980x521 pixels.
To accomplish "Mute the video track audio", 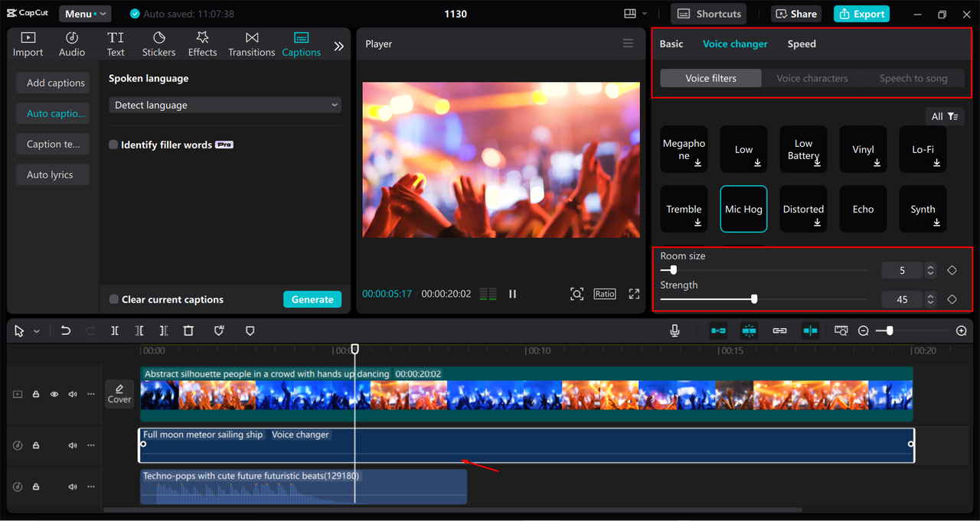I will coord(73,394).
